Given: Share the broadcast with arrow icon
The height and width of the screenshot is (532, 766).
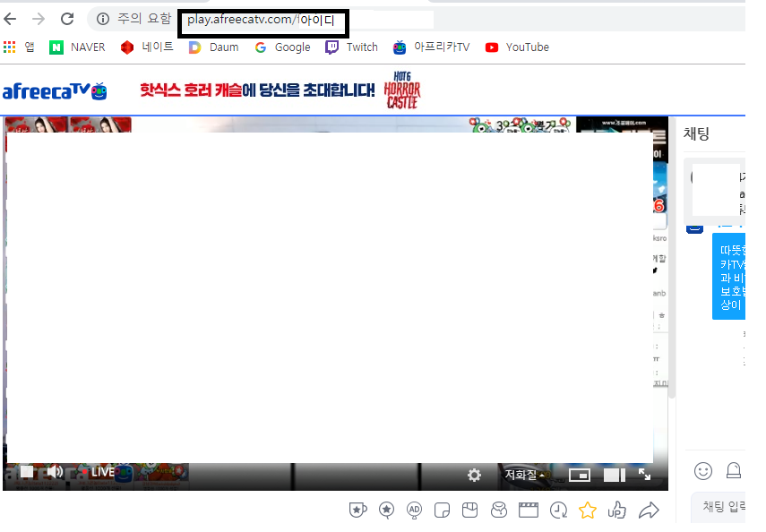Looking at the screenshot, I should coord(648,511).
